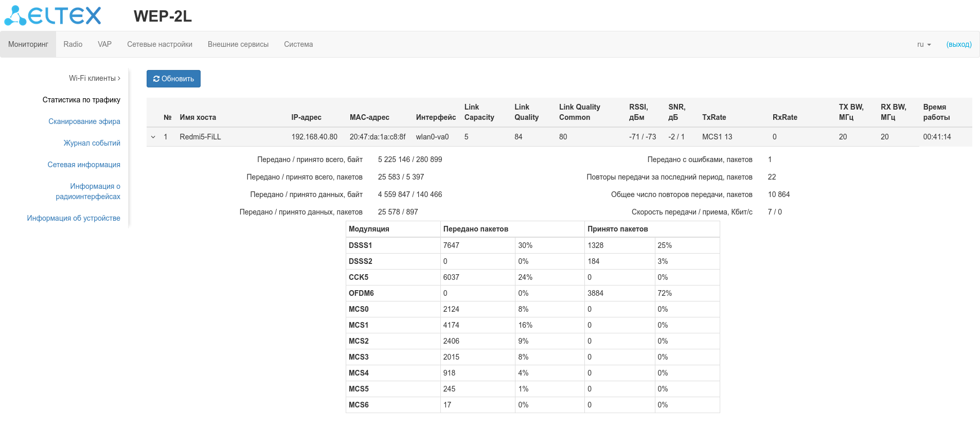Click the Обновить refresh button
Image resolution: width=980 pixels, height=427 pixels.
[173, 79]
